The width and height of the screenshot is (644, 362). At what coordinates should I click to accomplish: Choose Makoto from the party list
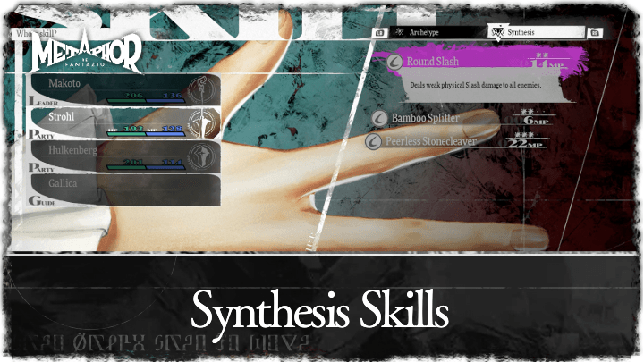coord(125,88)
